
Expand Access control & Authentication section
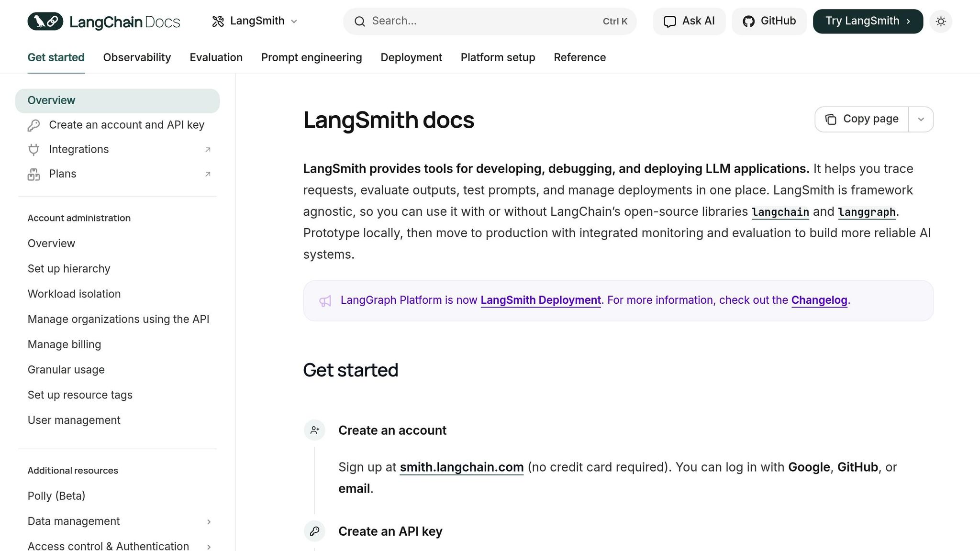coord(209,546)
